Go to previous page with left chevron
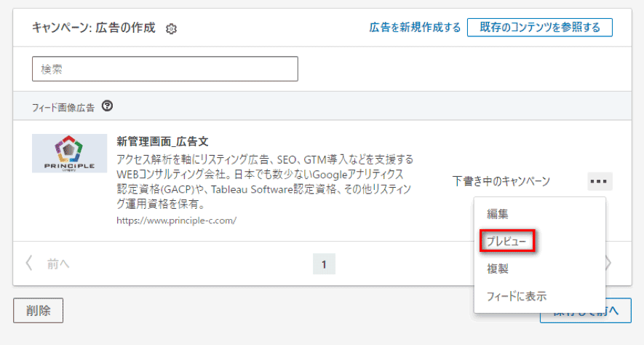Viewport: 644px width, 345px height. coord(29,263)
